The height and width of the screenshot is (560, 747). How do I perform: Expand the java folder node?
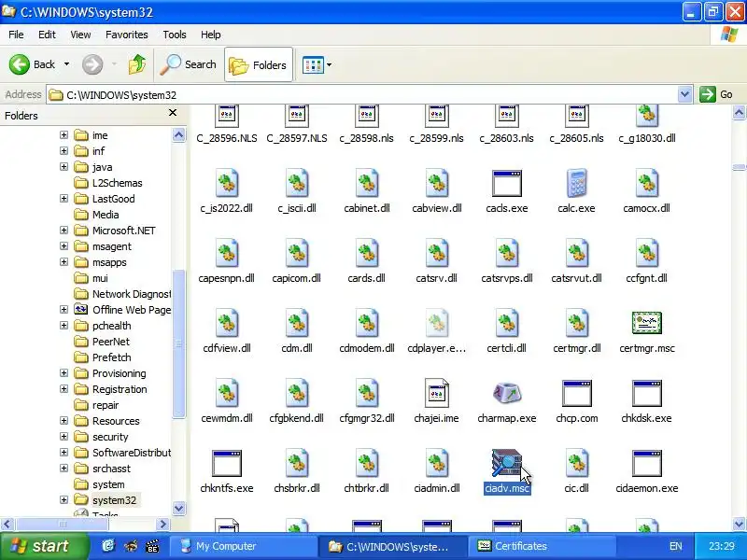pyautogui.click(x=63, y=167)
